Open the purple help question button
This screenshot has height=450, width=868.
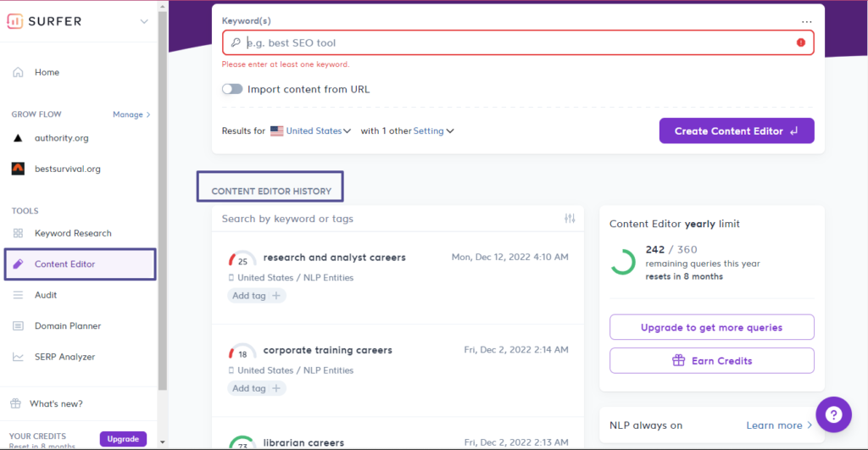834,414
